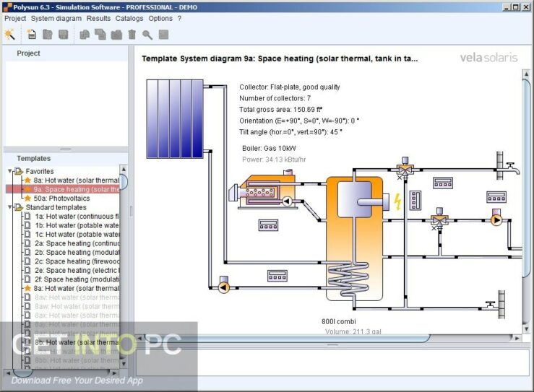Click the solar collector array in diagram

tap(175, 119)
